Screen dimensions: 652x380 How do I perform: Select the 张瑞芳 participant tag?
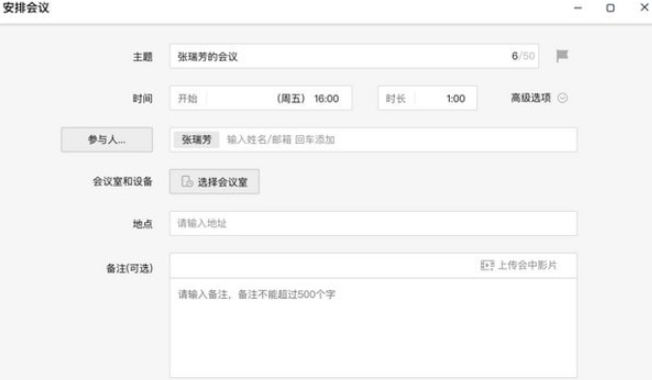click(x=196, y=140)
